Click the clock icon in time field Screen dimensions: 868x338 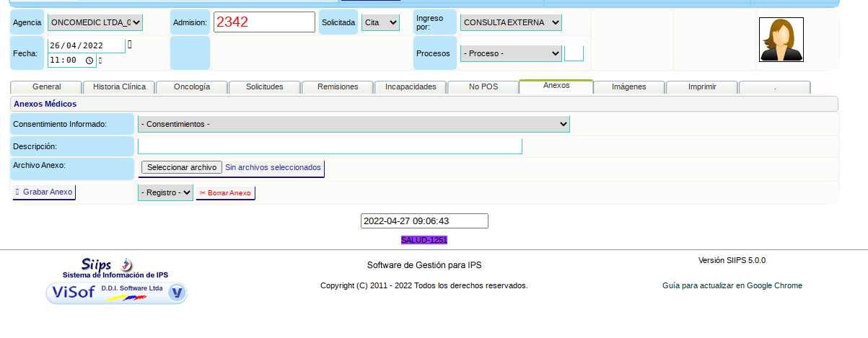89,61
